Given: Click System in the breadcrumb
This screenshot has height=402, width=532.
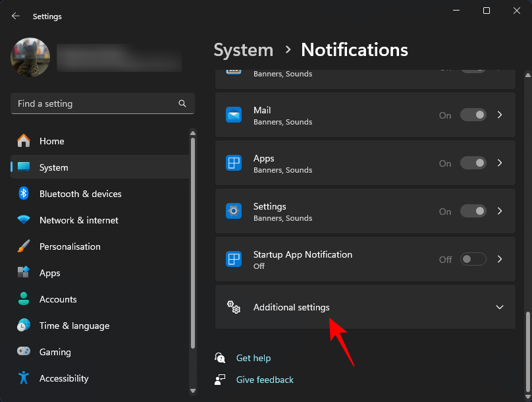Looking at the screenshot, I should [244, 50].
